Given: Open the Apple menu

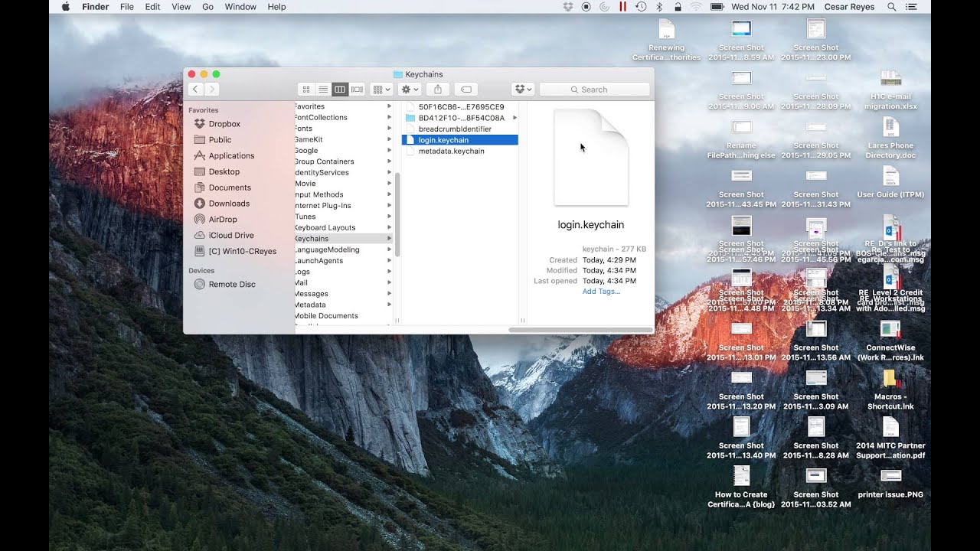Looking at the screenshot, I should point(65,7).
